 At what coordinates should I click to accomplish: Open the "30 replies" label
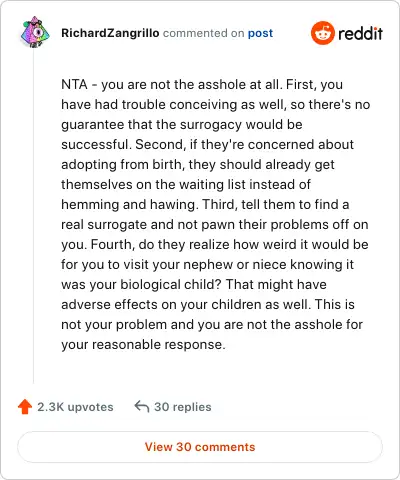[x=183, y=407]
